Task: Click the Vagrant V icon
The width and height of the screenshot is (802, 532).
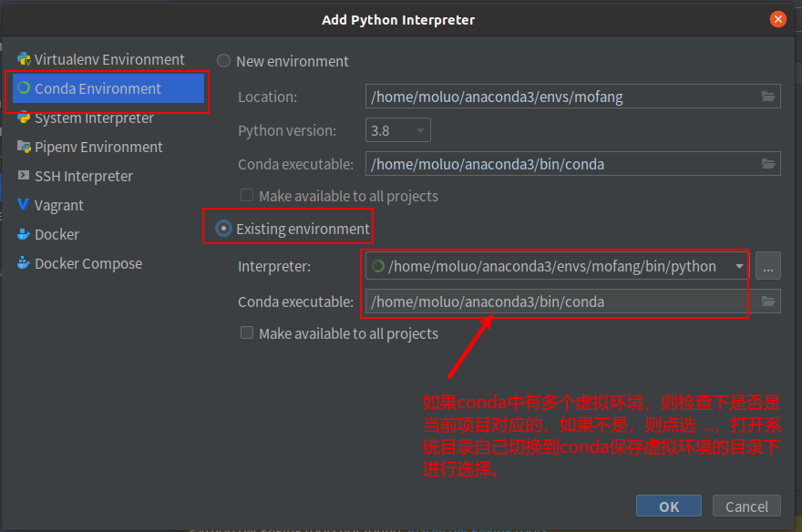Action: pyautogui.click(x=23, y=204)
